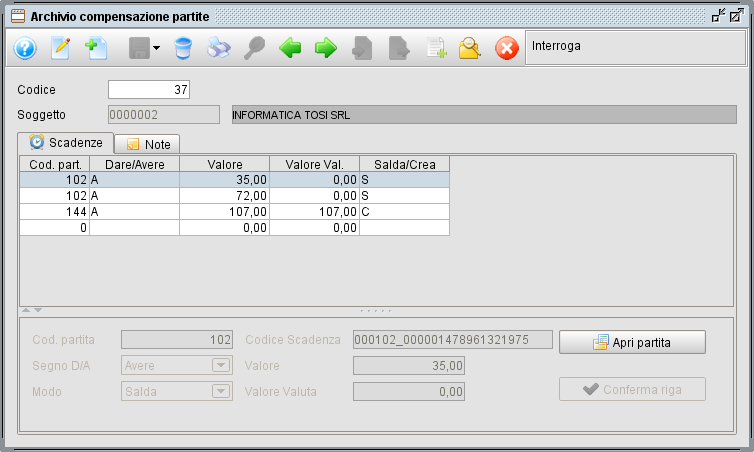The image size is (754, 452).
Task: Click the Salda/Crea cell showing C
Action: pyautogui.click(x=404, y=212)
